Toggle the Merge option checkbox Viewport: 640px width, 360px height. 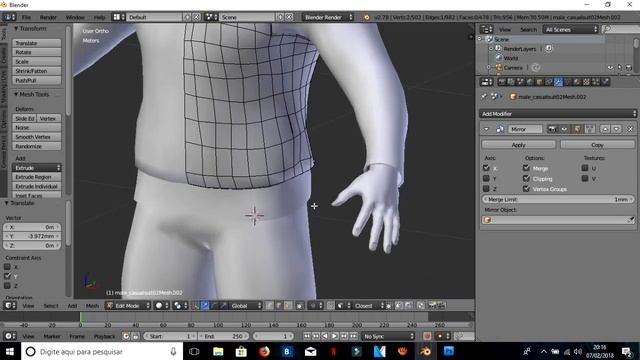526,168
